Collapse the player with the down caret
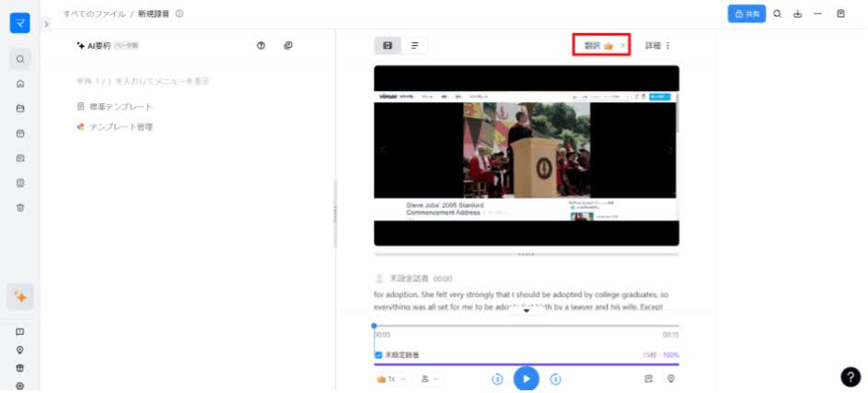Screen dimensions: 868x393 527,311
